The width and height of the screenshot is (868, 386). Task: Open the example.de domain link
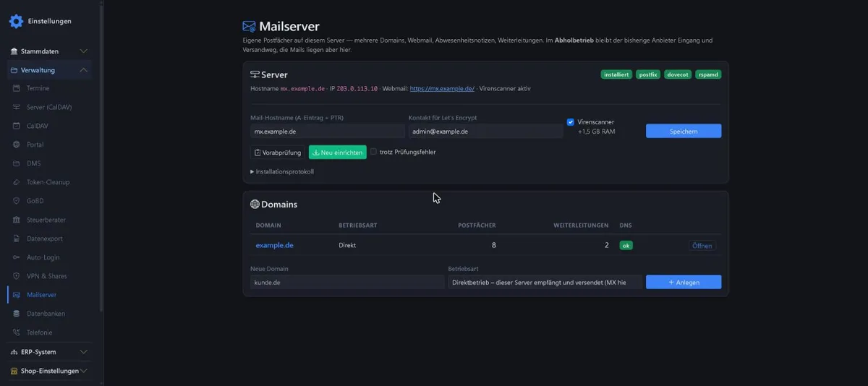click(x=274, y=245)
